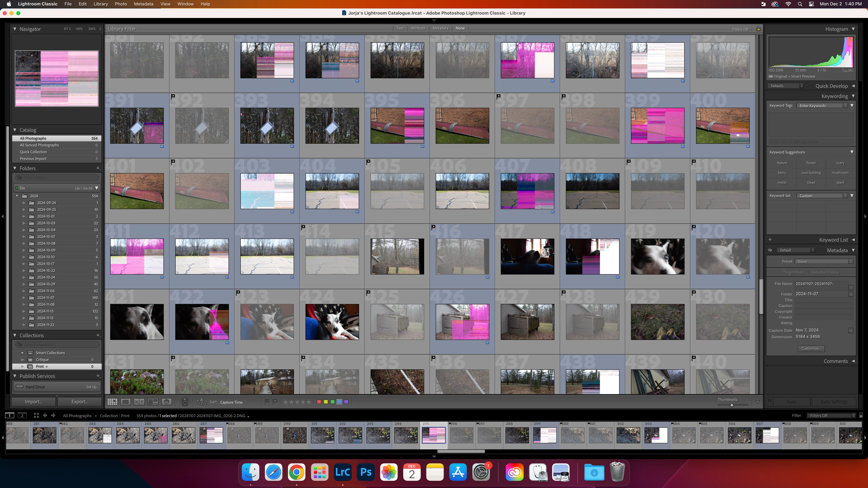Image resolution: width=868 pixels, height=488 pixels.
Task: Click the A-Z sort direction icon
Action: 201,402
